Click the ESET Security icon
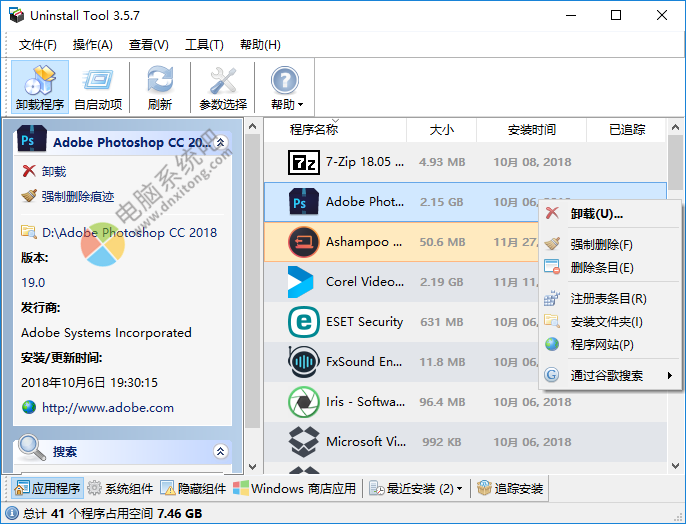Viewport: 686px width, 524px height. click(x=303, y=322)
